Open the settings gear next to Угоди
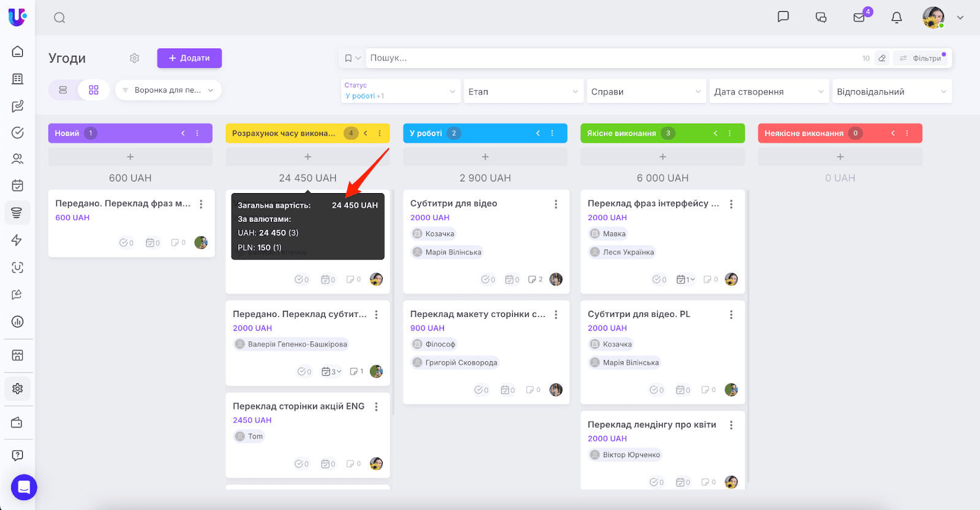 [x=135, y=58]
